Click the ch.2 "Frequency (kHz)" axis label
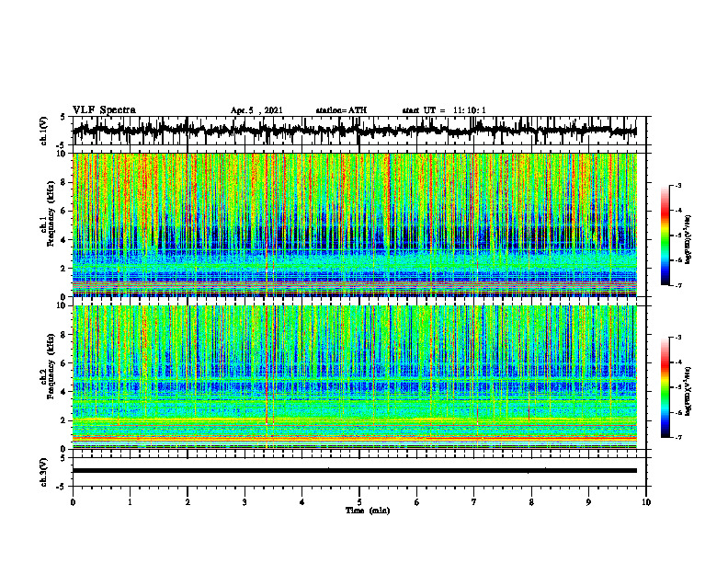The image size is (728, 563). pyautogui.click(x=51, y=366)
